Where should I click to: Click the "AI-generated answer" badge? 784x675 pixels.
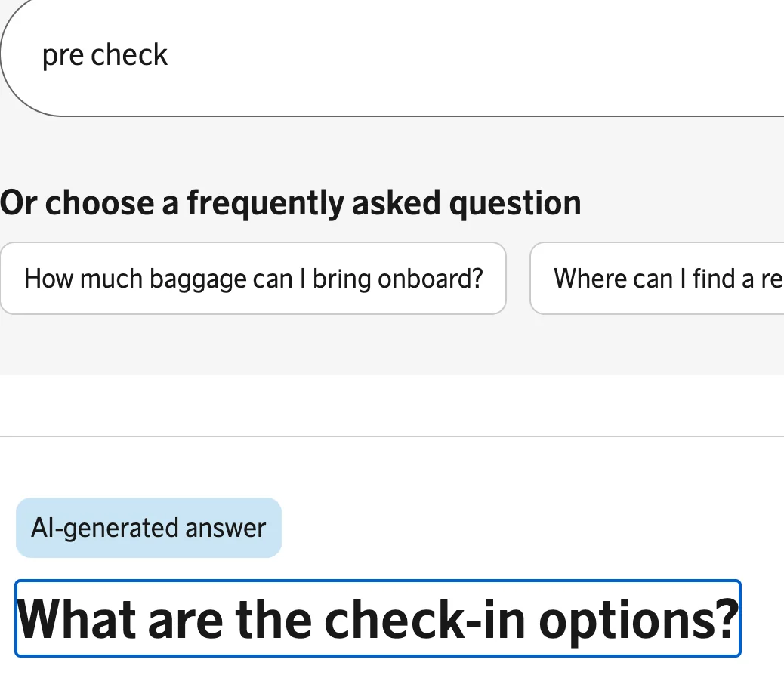(148, 528)
